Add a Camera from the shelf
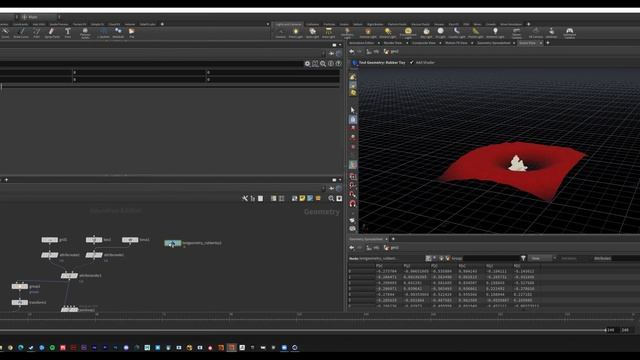This screenshot has height=360, width=640. click(280, 33)
